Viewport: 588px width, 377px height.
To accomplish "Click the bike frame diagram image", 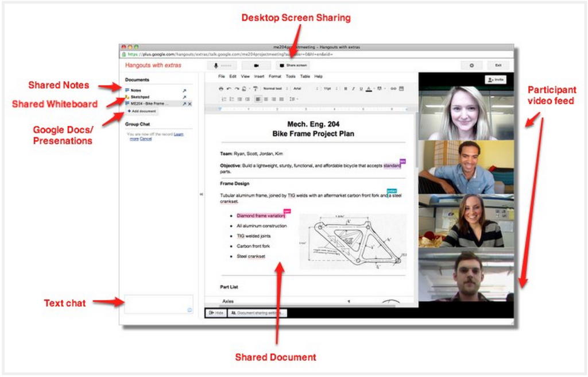I will [353, 241].
